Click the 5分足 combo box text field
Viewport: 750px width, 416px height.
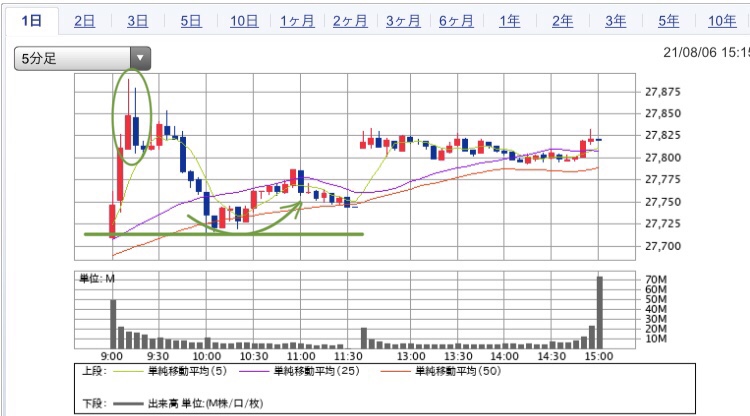pyautogui.click(x=72, y=59)
